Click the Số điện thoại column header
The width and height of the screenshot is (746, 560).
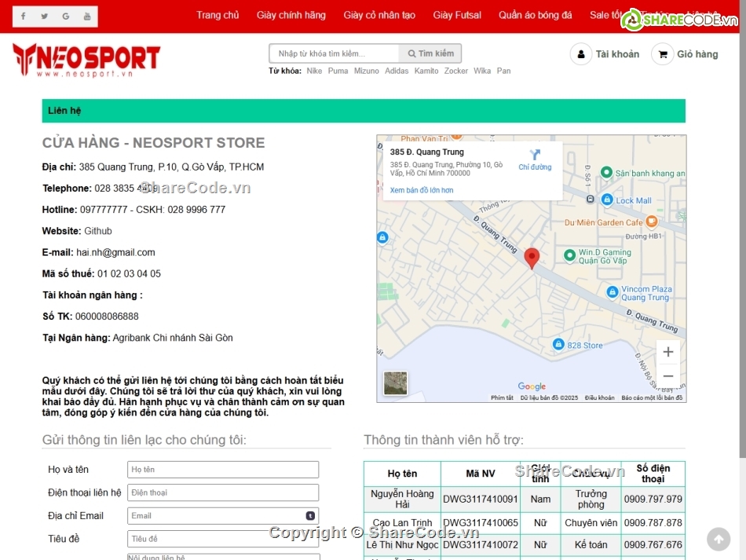653,474
